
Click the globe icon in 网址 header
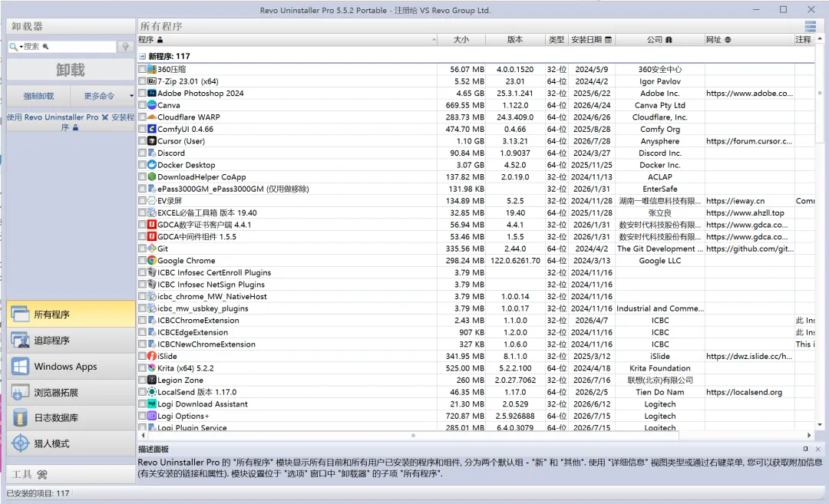(728, 40)
